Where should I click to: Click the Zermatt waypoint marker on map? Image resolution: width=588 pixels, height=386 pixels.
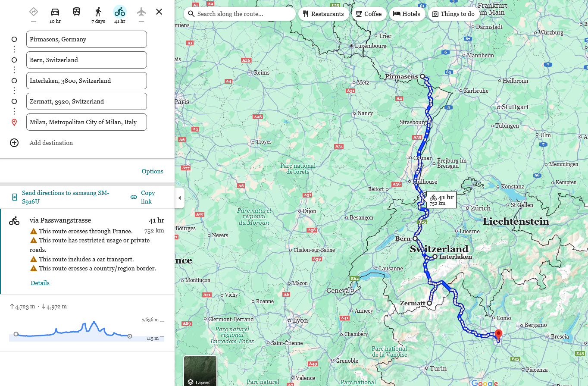click(x=429, y=303)
